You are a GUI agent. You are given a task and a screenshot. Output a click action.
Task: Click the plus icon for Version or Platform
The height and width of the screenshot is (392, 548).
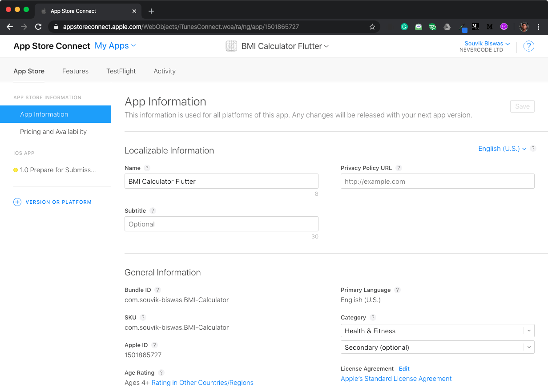pyautogui.click(x=17, y=202)
